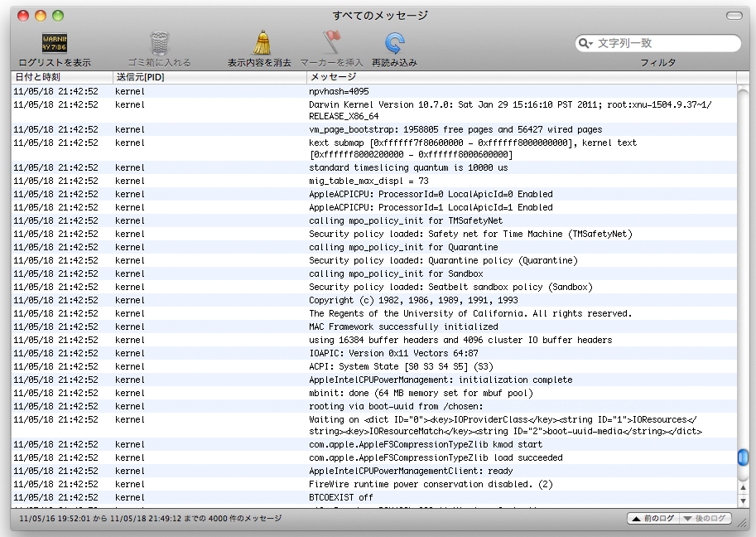Open the search magnifier dropdown in filter
This screenshot has height=537, width=756.
(586, 43)
